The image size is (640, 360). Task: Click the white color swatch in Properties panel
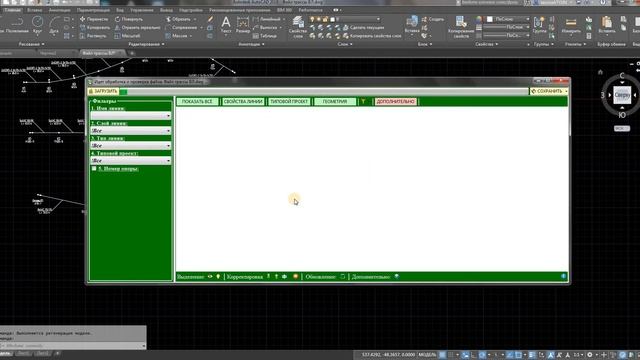[x=489, y=19]
